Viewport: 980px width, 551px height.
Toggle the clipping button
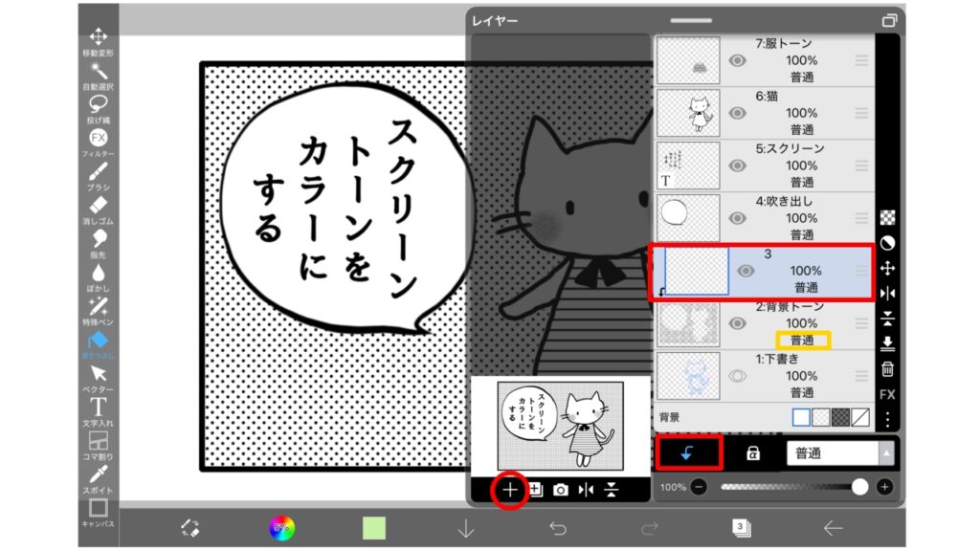pyautogui.click(x=687, y=452)
